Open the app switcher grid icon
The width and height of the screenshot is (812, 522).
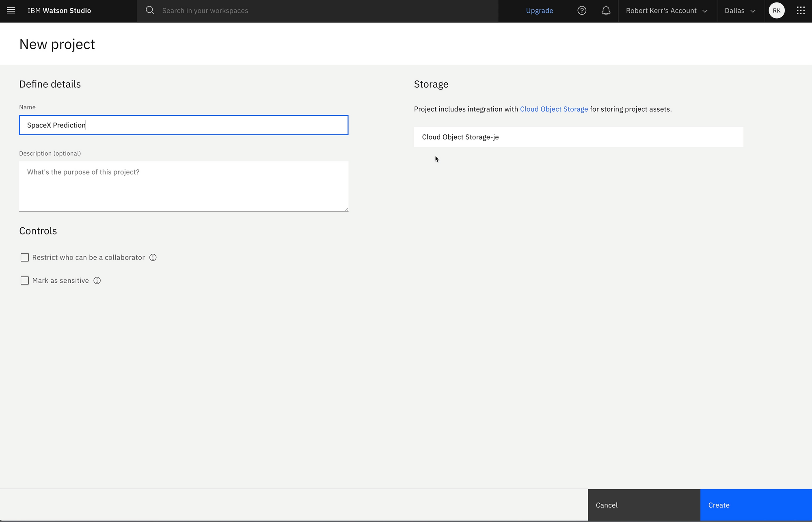[x=801, y=11]
